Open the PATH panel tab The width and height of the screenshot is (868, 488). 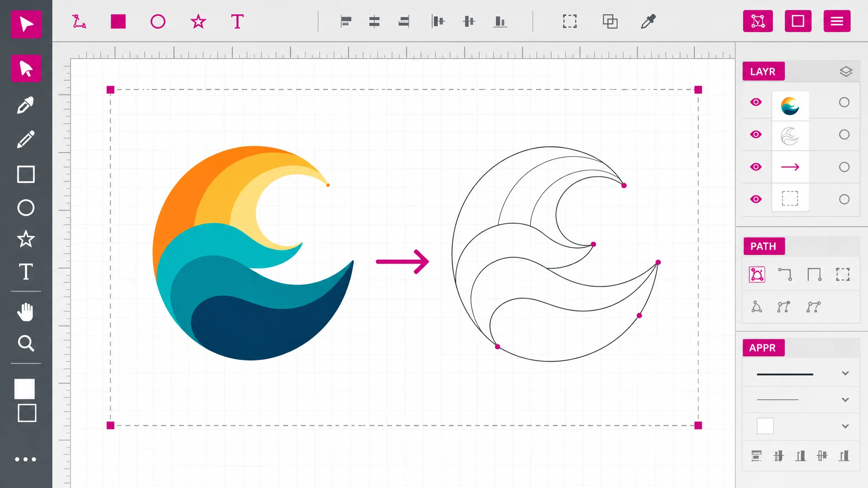pyautogui.click(x=764, y=246)
